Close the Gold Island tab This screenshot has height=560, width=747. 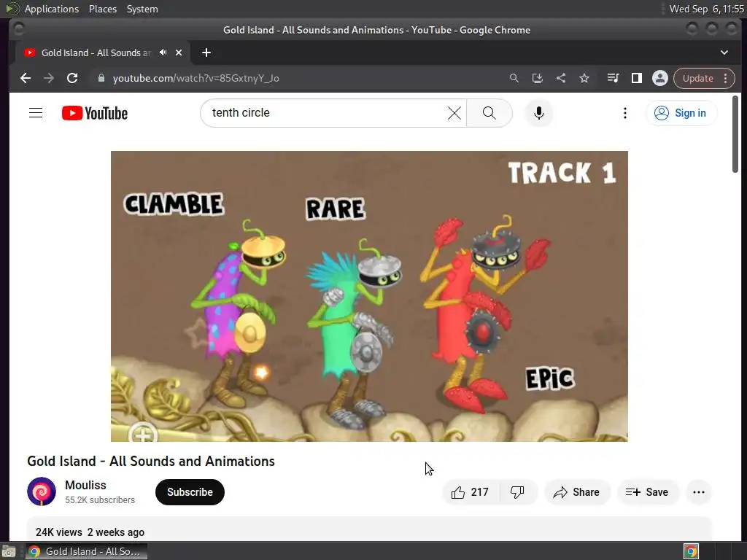pos(179,52)
